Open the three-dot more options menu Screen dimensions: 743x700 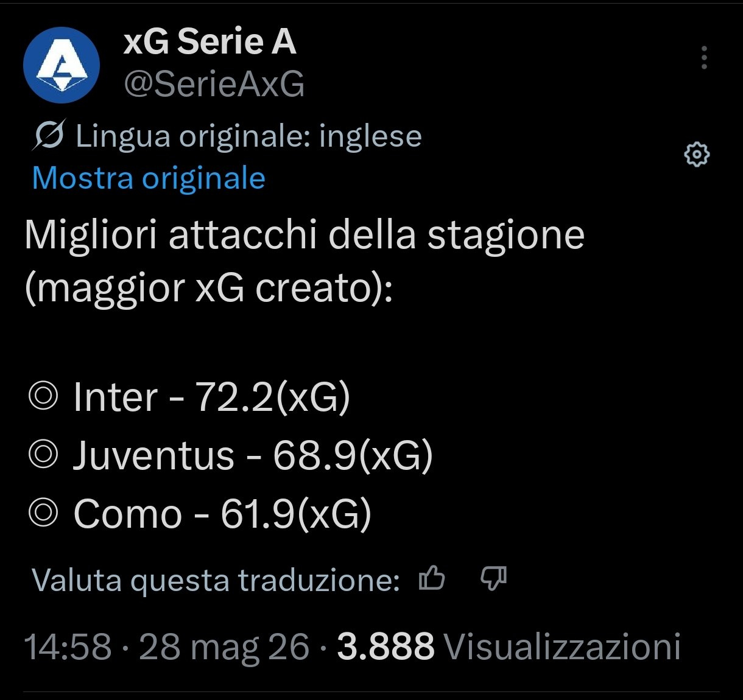click(x=704, y=58)
